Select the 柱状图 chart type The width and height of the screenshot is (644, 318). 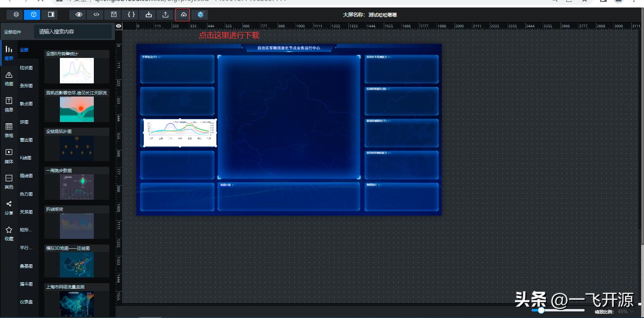(x=26, y=67)
